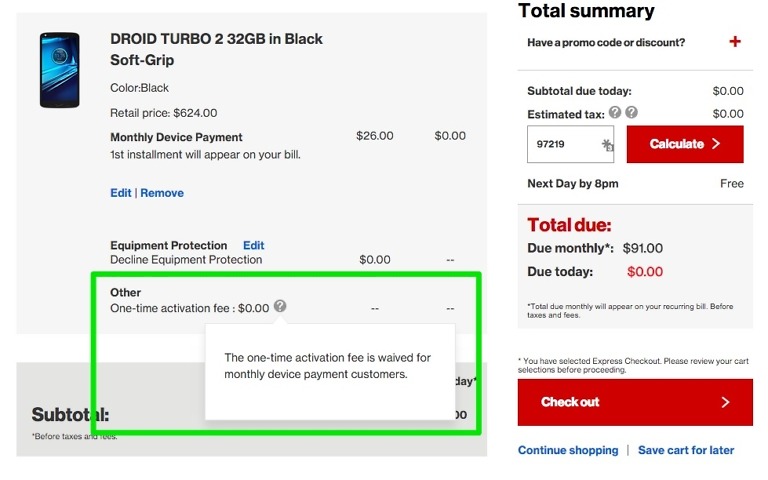This screenshot has width=768, height=480.
Task: Click the Total summary heading
Action: (586, 11)
